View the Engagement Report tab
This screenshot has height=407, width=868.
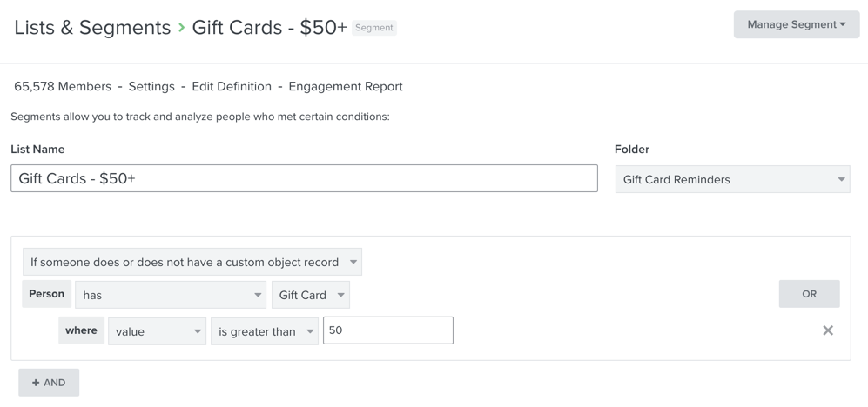346,87
